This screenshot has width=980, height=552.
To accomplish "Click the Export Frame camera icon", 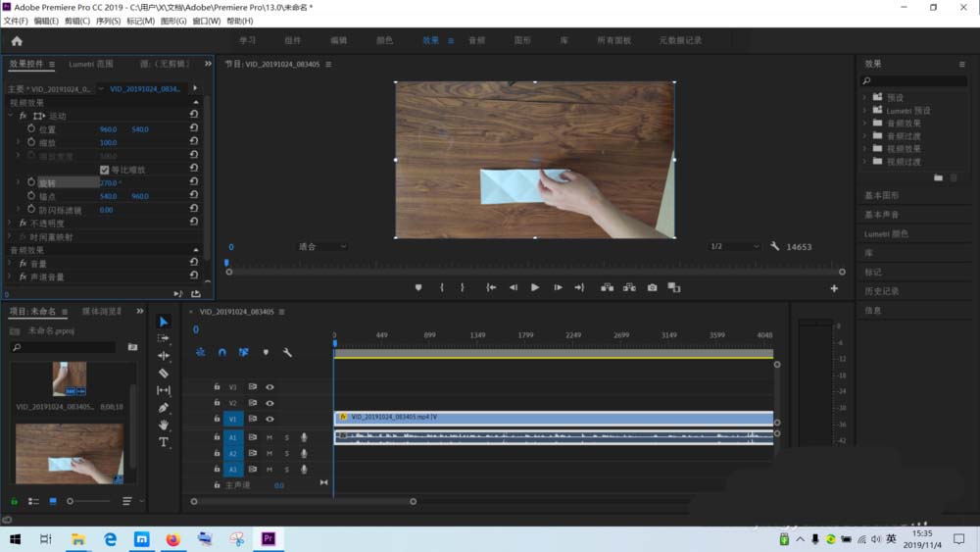I will tap(653, 287).
